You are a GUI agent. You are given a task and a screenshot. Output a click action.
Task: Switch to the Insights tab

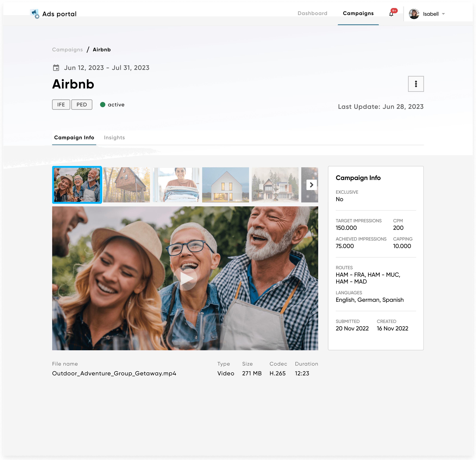coord(114,138)
